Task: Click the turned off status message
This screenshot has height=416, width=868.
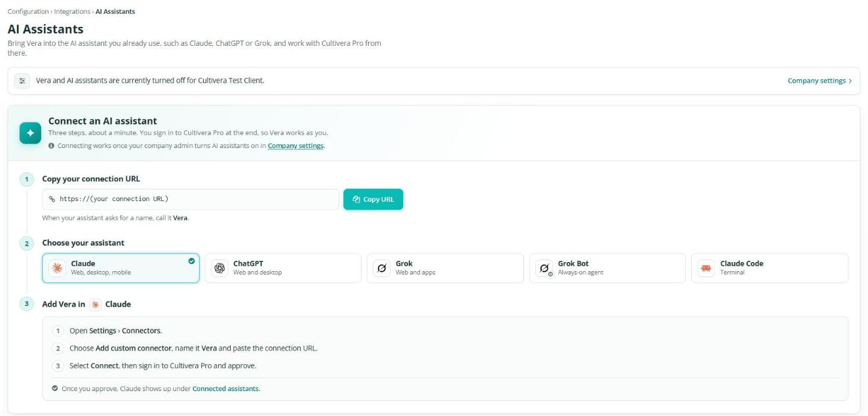Action: (150, 81)
